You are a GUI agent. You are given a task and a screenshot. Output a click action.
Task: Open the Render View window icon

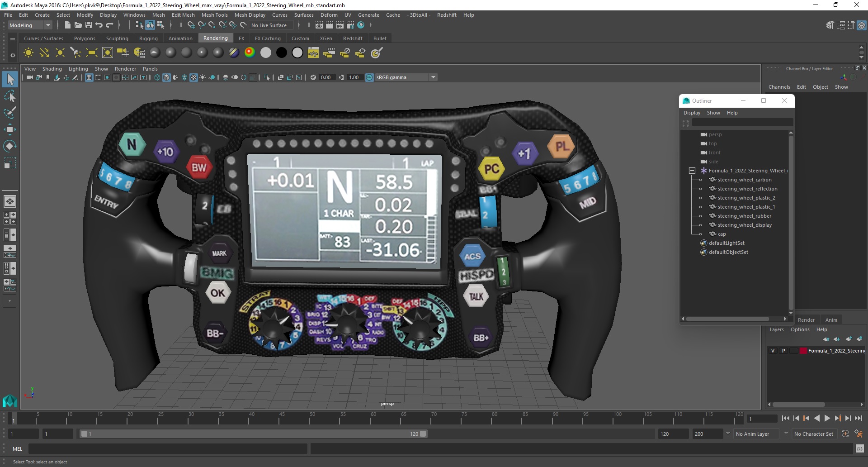pyautogui.click(x=319, y=25)
